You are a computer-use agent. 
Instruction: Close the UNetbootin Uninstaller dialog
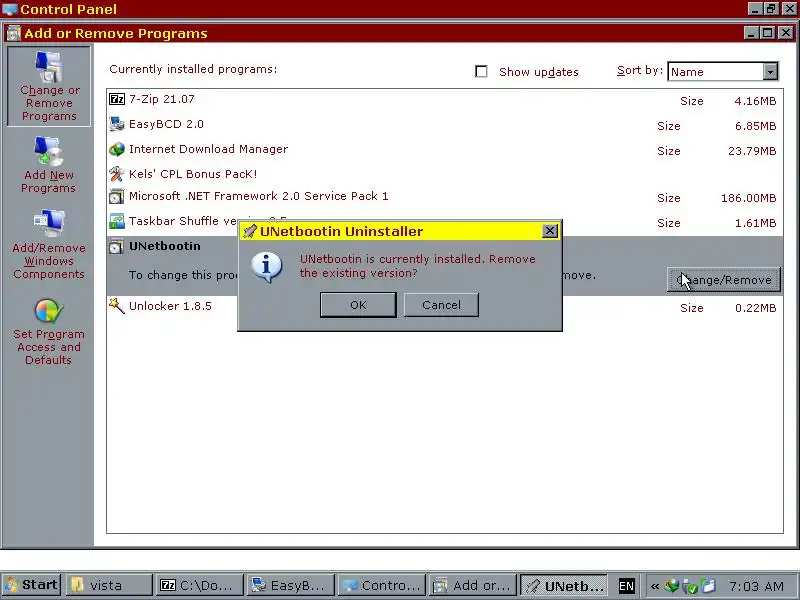[x=549, y=231]
